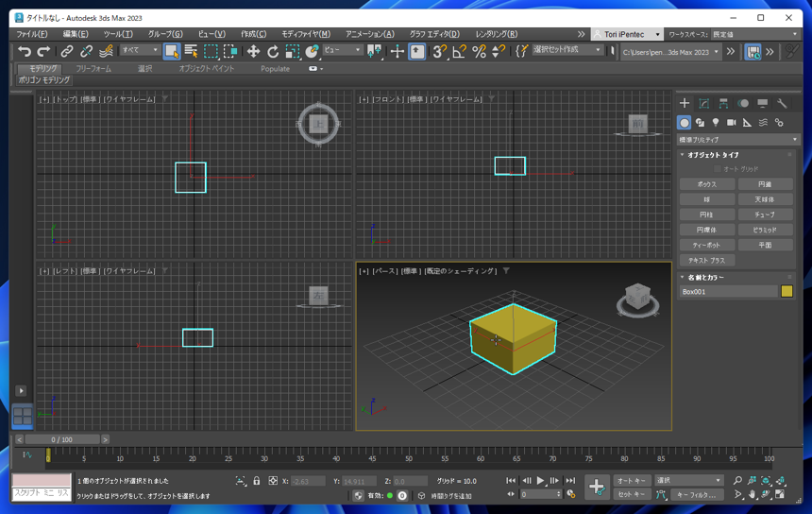
Task: Switch to the Utilities panel wrench icon
Action: click(782, 103)
